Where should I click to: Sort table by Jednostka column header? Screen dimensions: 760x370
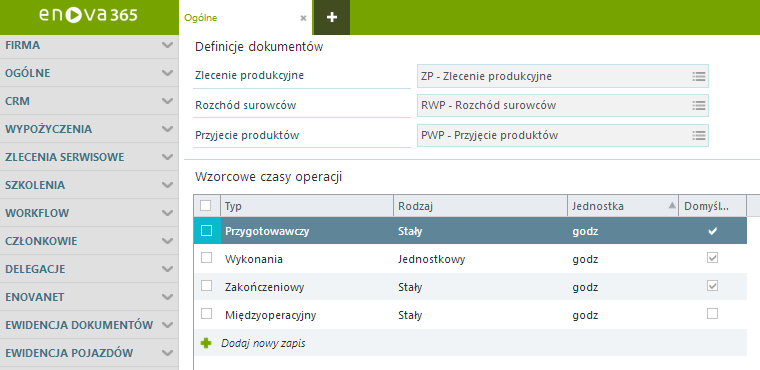point(623,206)
